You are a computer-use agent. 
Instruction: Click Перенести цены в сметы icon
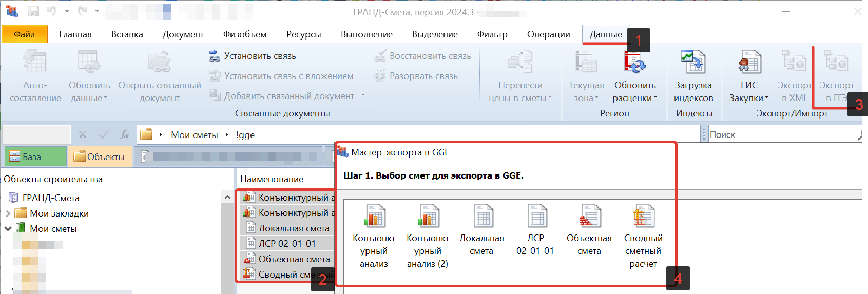520,62
